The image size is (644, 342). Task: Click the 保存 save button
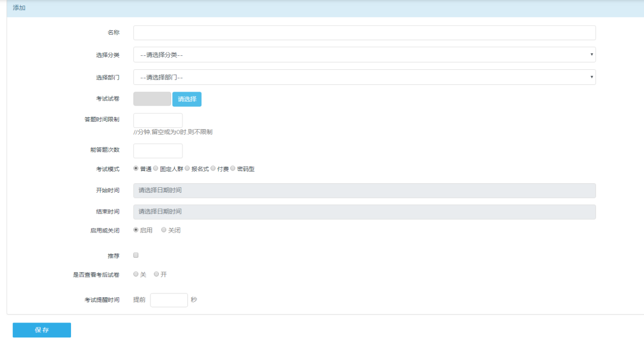coord(42,330)
